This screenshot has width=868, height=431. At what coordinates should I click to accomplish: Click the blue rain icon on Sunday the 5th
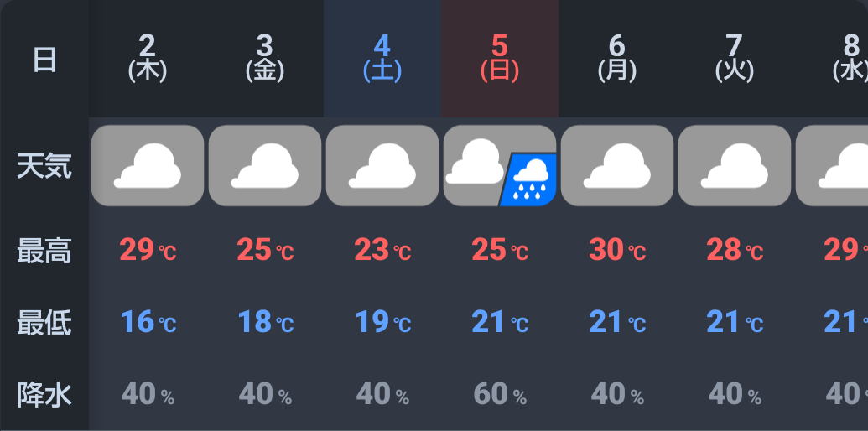click(x=530, y=179)
